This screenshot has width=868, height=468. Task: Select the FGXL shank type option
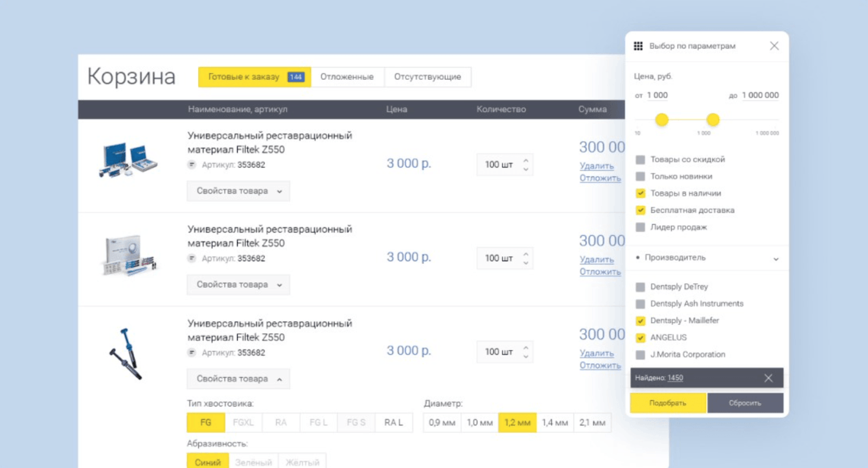(244, 423)
